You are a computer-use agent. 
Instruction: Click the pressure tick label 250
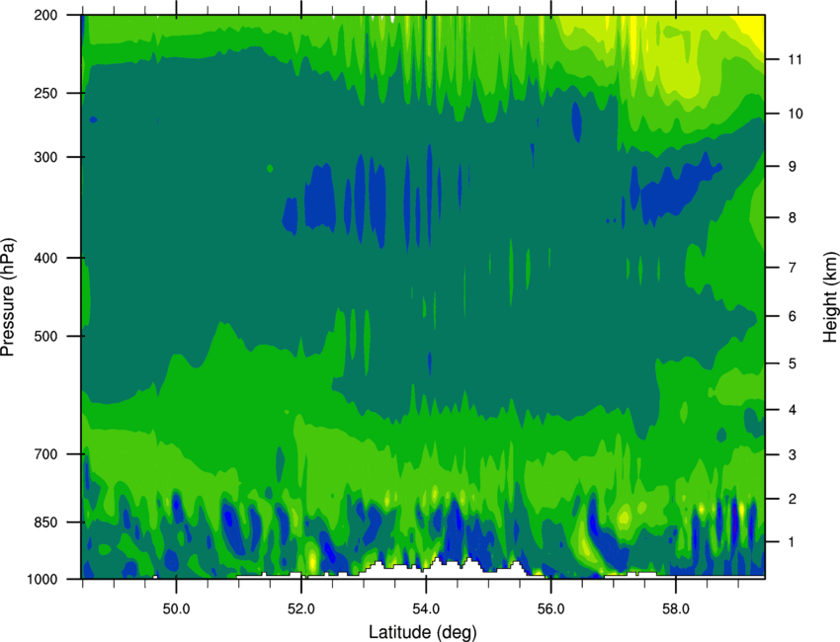tap(46, 93)
